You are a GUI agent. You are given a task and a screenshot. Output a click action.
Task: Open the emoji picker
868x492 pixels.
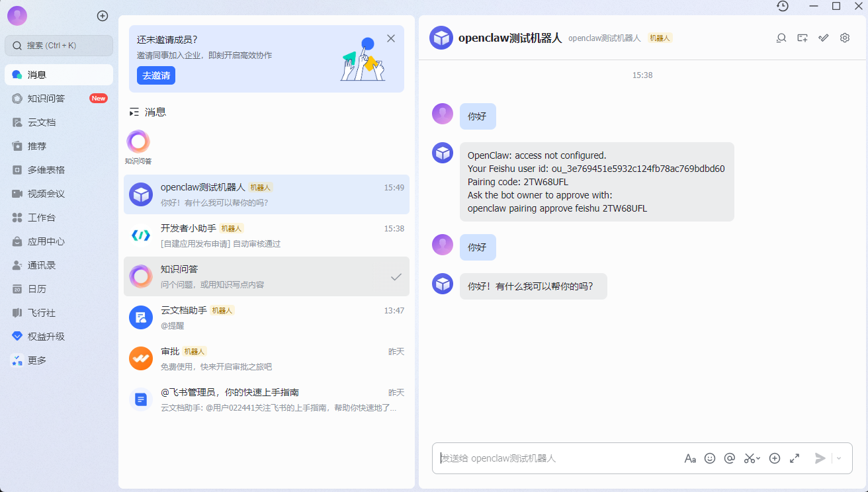[710, 458]
